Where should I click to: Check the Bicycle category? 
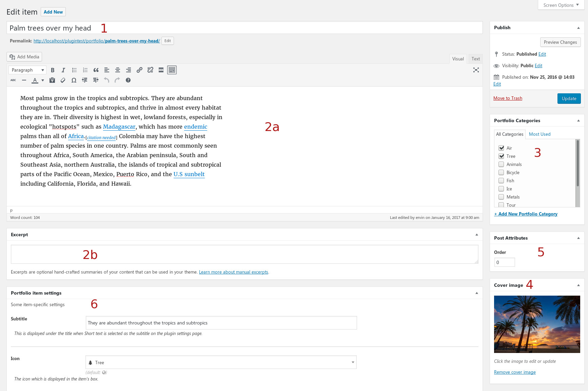[x=501, y=172]
